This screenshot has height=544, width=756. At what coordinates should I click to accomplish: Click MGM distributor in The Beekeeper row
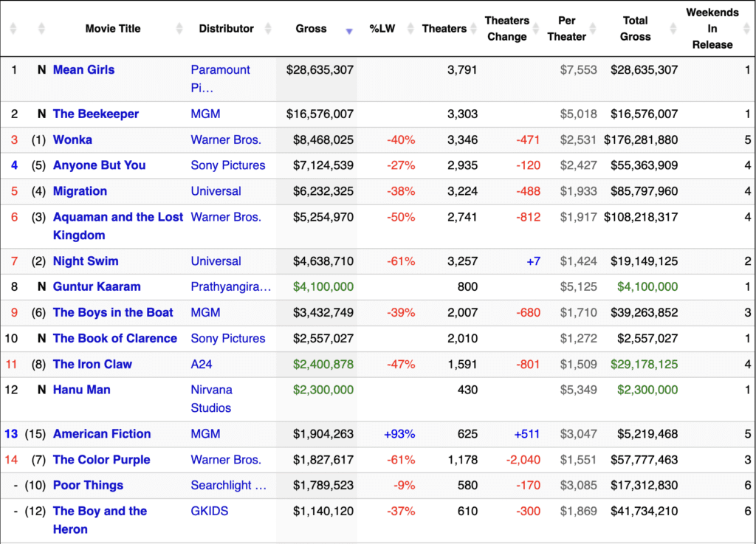click(x=205, y=114)
